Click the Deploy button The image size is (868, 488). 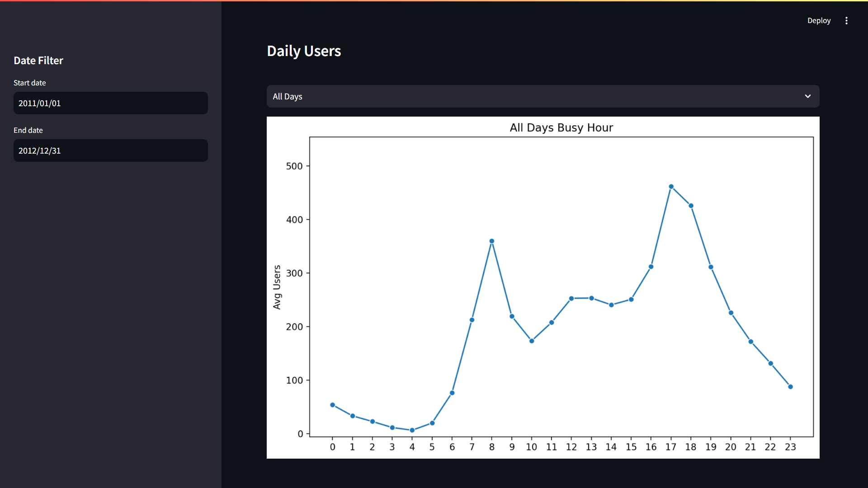click(x=819, y=21)
